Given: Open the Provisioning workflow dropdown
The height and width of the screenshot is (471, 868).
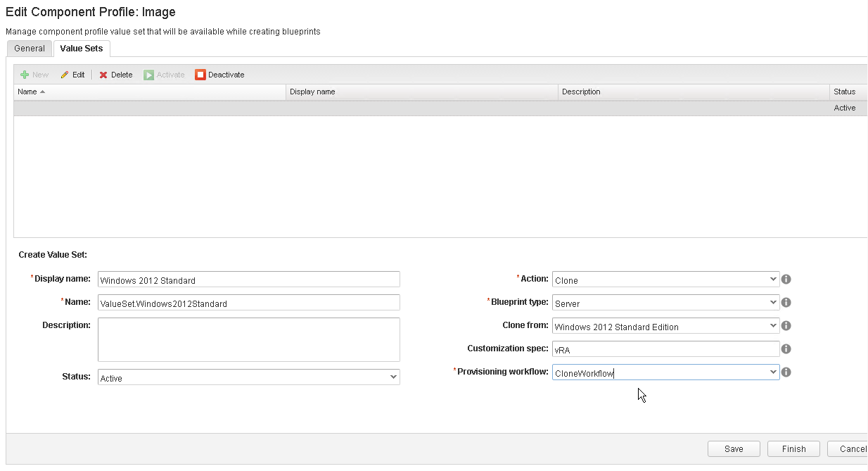Looking at the screenshot, I should (665, 372).
